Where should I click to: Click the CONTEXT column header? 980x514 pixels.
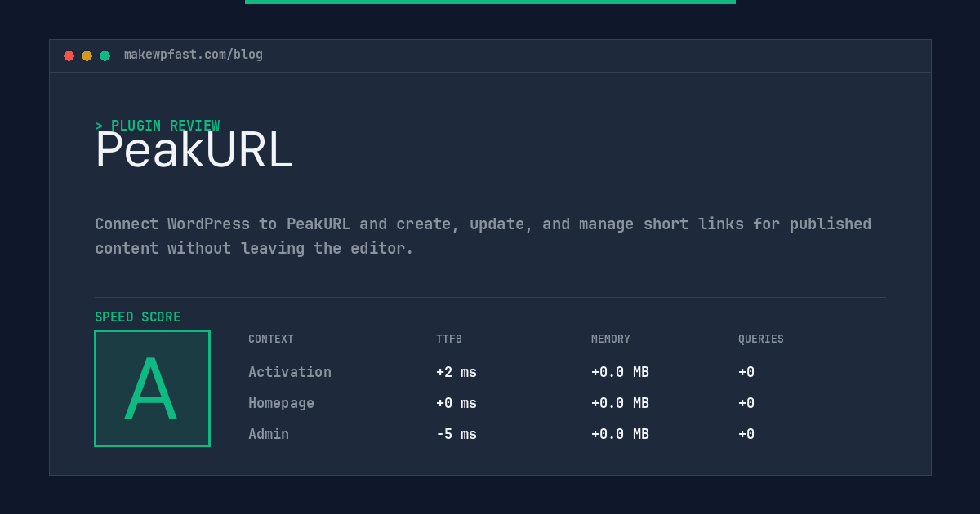point(271,339)
